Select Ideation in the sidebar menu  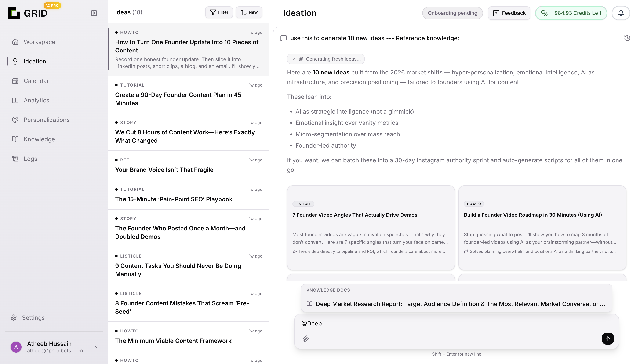pyautogui.click(x=34, y=61)
